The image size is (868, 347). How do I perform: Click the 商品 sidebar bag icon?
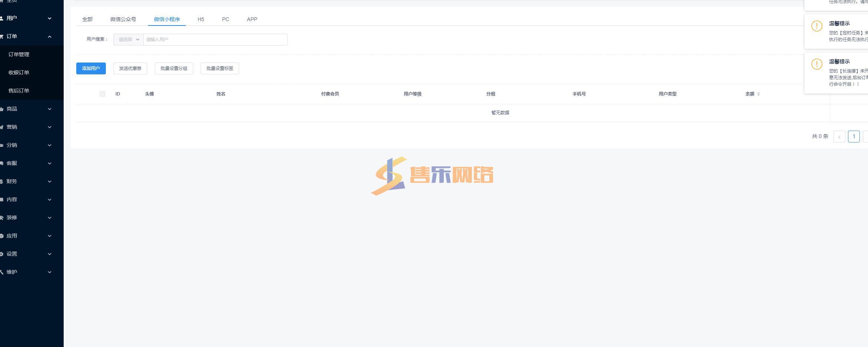pyautogui.click(x=1, y=109)
